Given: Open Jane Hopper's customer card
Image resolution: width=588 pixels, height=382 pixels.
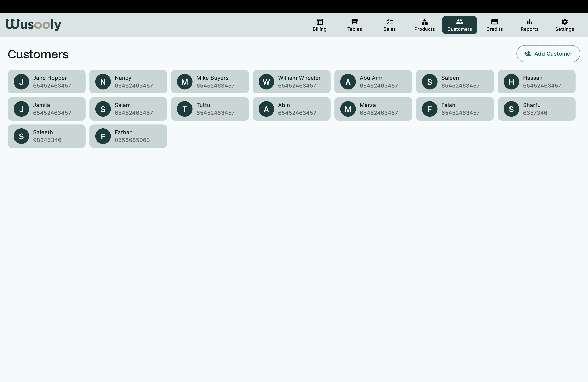Looking at the screenshot, I should [47, 81].
